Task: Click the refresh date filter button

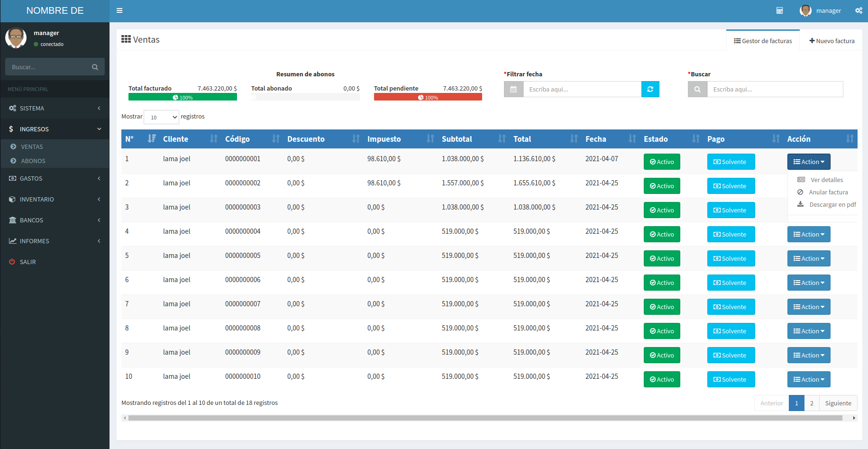Action: tap(650, 89)
